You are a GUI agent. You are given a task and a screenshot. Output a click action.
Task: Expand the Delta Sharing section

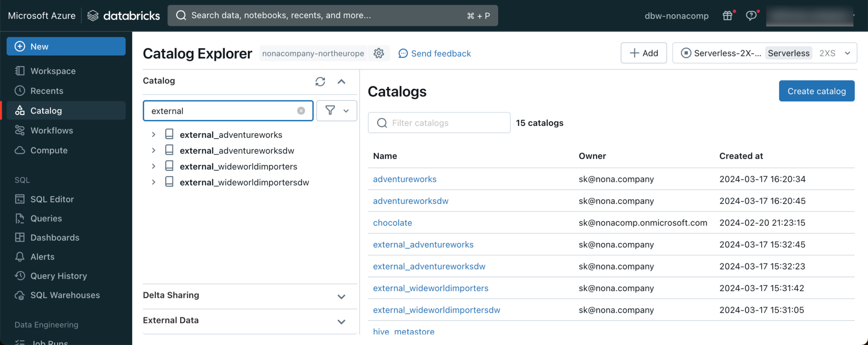coord(341,296)
